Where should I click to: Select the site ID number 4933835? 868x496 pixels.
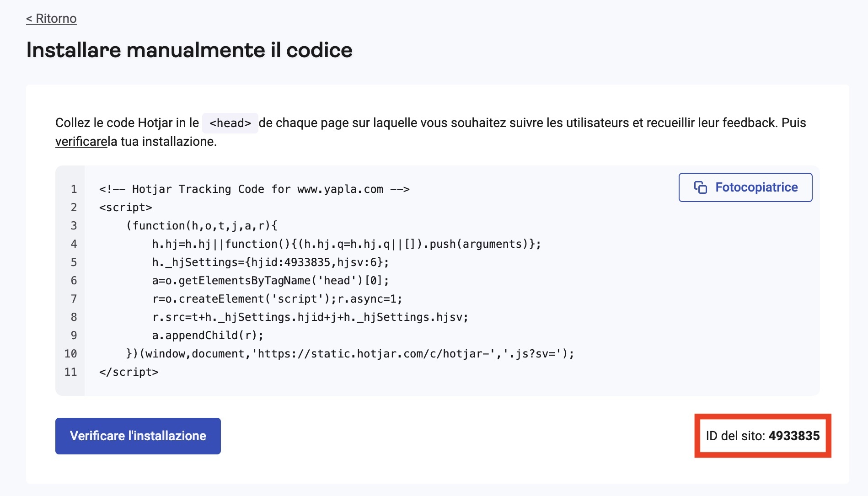(794, 436)
